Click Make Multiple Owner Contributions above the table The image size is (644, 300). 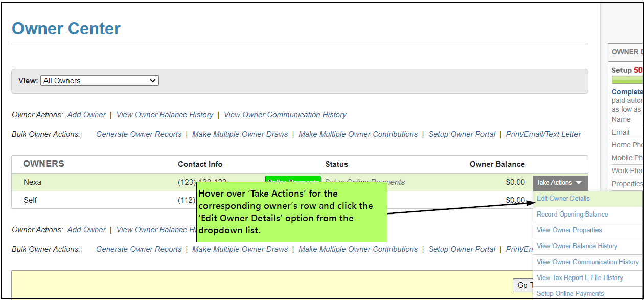pos(358,134)
